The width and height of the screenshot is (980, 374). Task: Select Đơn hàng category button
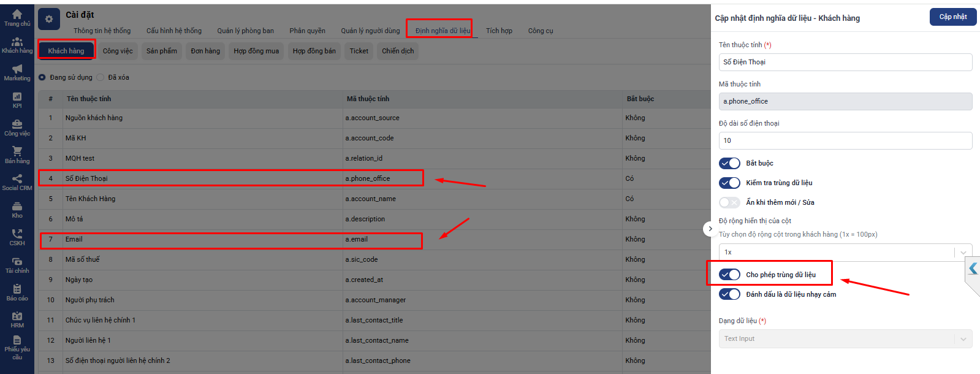205,51
